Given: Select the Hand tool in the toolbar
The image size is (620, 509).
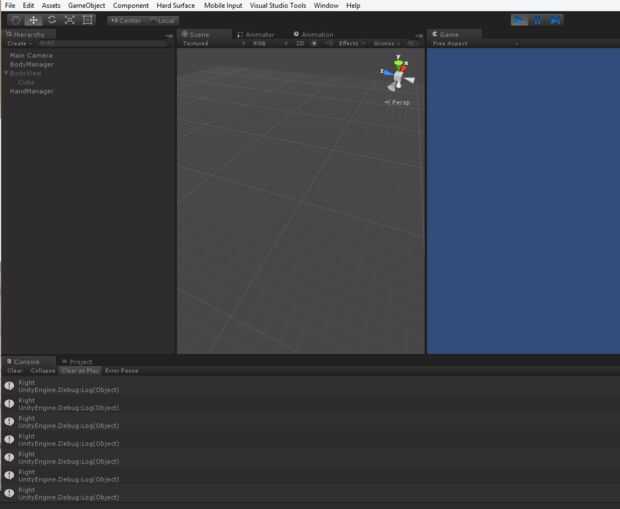Looking at the screenshot, I should coord(15,20).
